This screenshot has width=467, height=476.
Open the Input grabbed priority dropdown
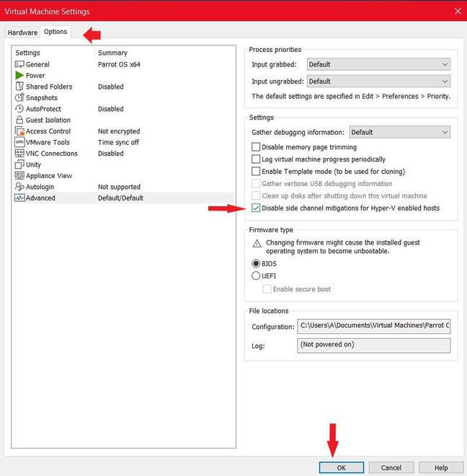point(378,64)
